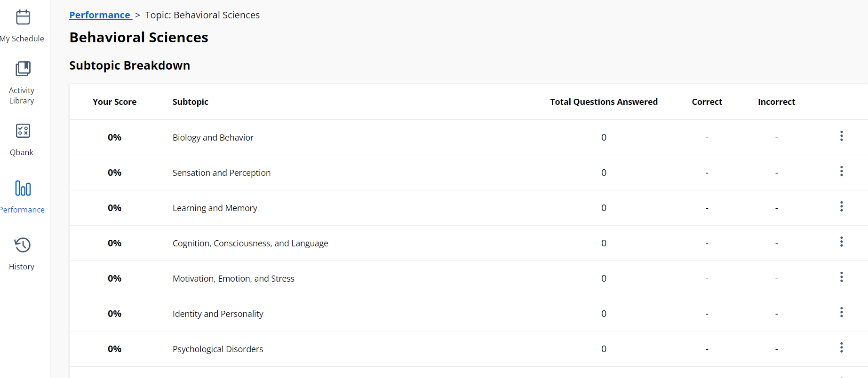Select the Performance bar chart icon

[x=23, y=189]
